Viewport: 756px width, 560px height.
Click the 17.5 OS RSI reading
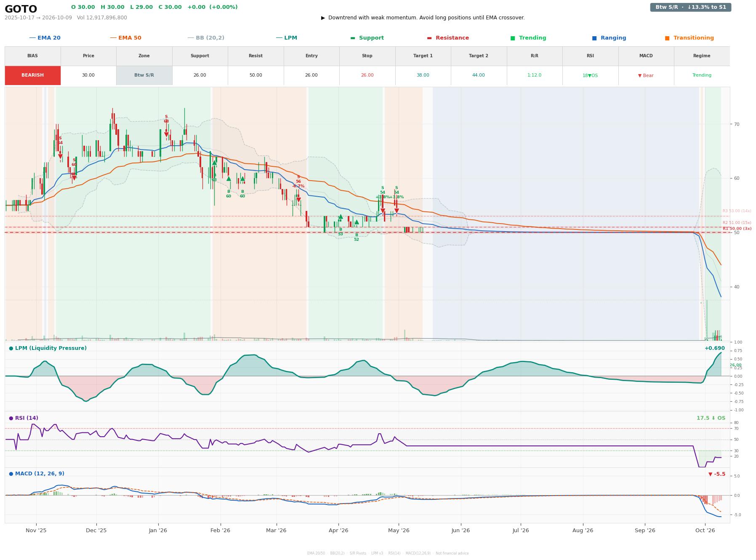[x=711, y=418]
